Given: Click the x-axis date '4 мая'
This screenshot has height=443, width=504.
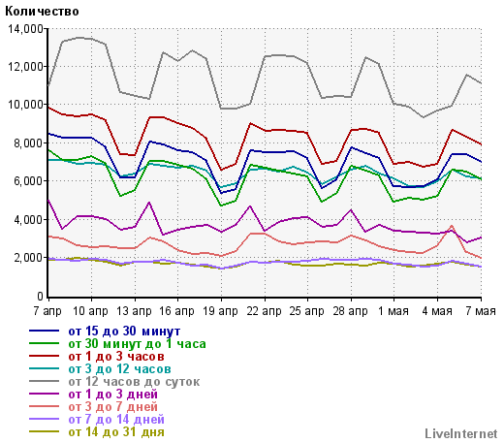Looking at the screenshot, I should point(437,311).
